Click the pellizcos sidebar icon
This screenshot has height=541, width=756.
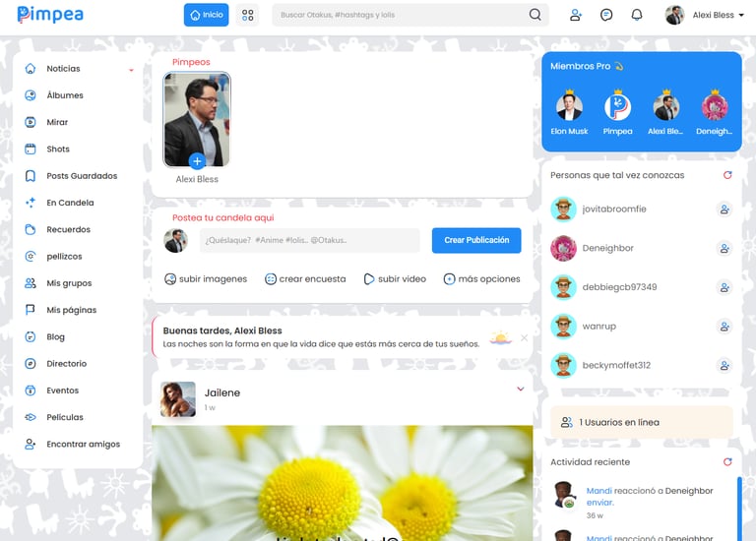pos(30,257)
